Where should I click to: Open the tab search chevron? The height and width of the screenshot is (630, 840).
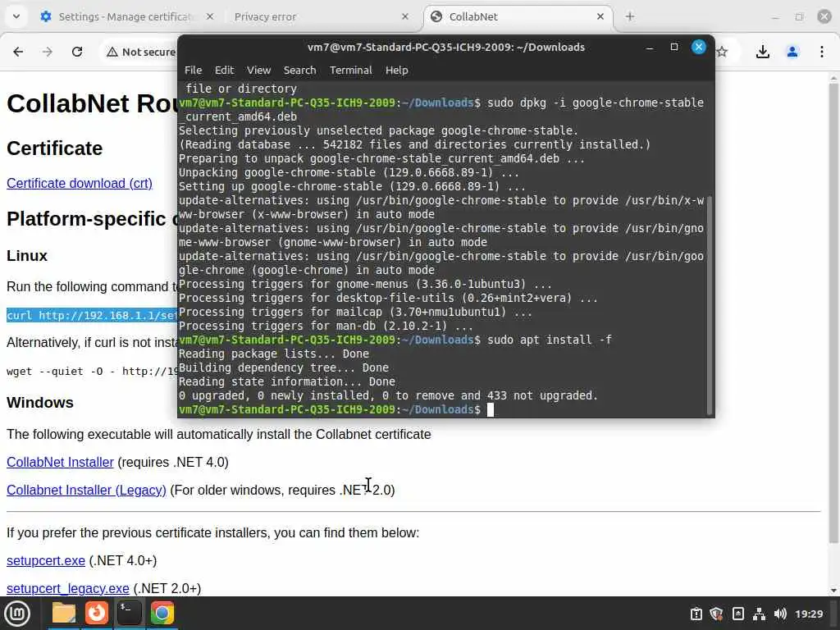point(16,16)
